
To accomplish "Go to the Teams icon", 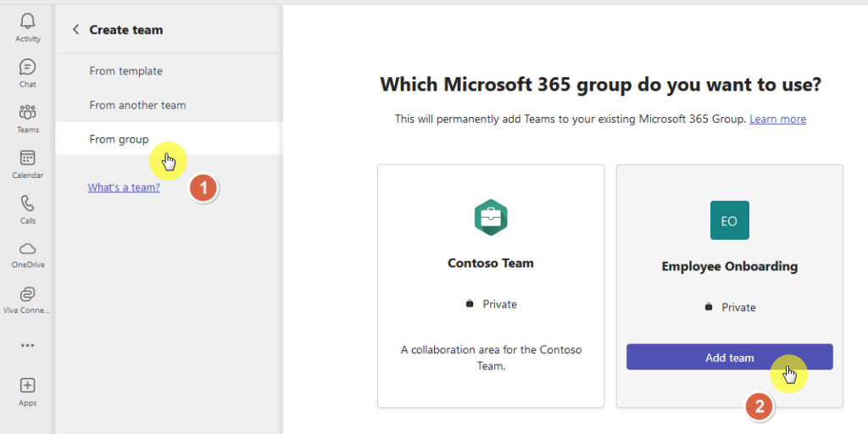I will tap(27, 113).
